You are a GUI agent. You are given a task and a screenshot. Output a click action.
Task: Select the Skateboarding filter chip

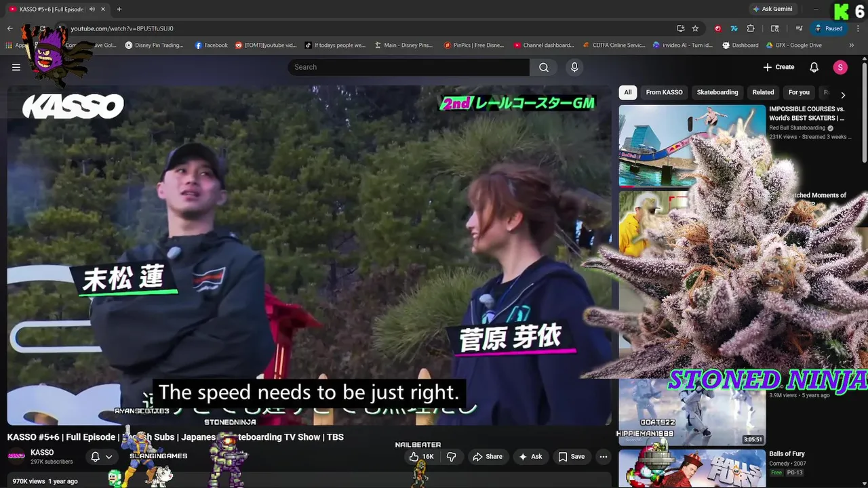pos(717,93)
